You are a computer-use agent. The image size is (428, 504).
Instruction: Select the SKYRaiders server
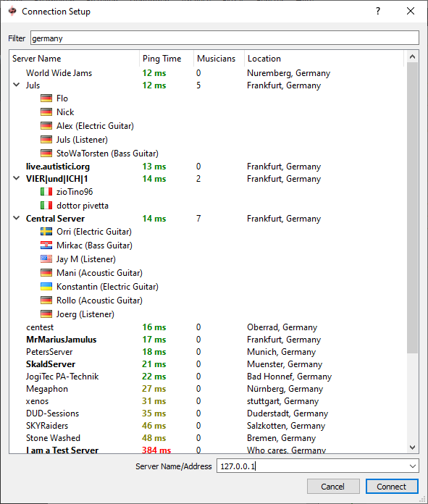pos(206,426)
